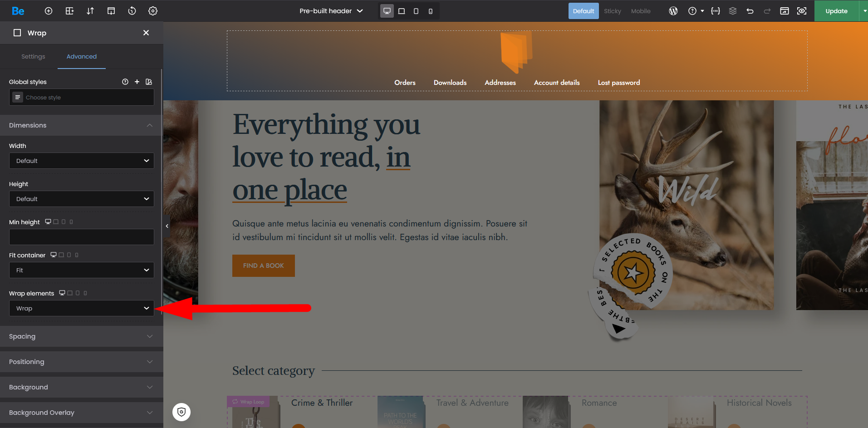
Task: Add new global style plus icon
Action: tap(137, 82)
